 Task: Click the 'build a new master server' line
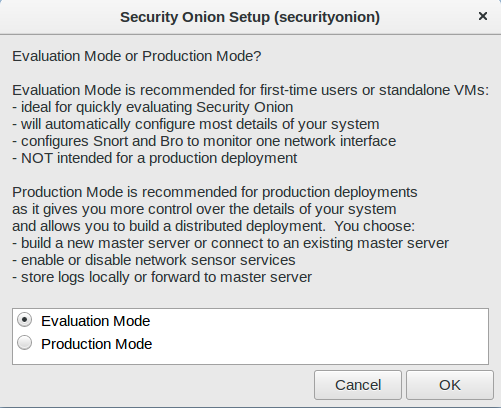coord(230,243)
